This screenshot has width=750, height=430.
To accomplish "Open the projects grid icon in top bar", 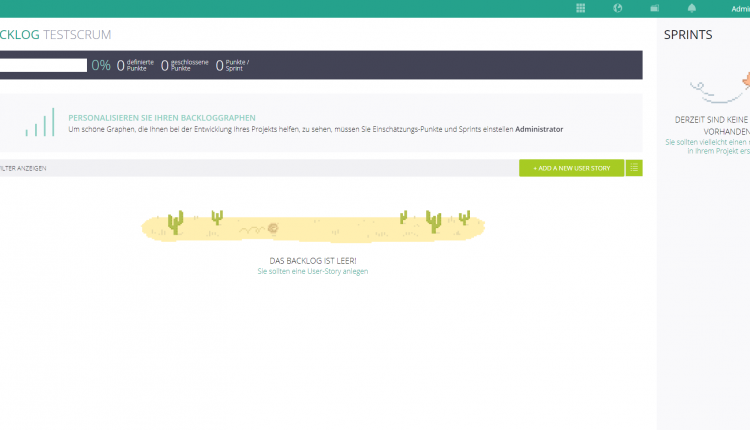I will (x=580, y=9).
